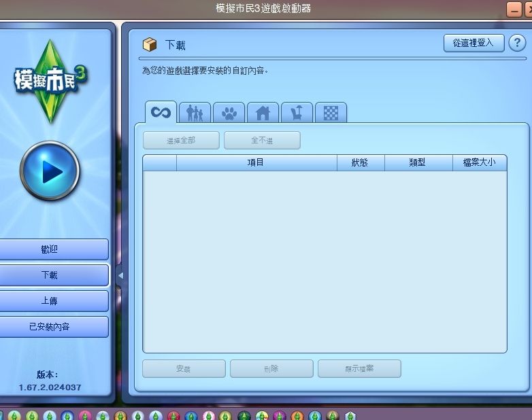Switch to the all-content infinity tab
Viewport: 532px width, 420px height.
pyautogui.click(x=161, y=112)
